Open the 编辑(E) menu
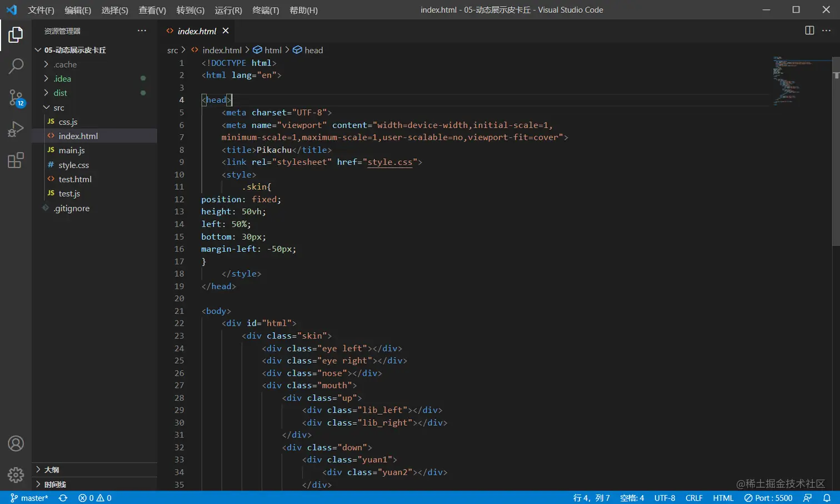The image size is (840, 504). click(x=78, y=10)
